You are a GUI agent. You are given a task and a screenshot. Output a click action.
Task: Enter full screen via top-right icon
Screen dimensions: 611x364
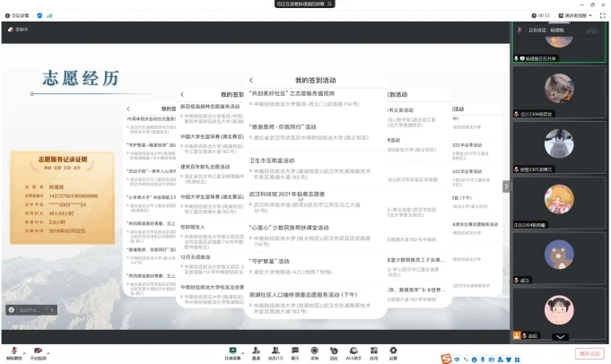pos(601,15)
